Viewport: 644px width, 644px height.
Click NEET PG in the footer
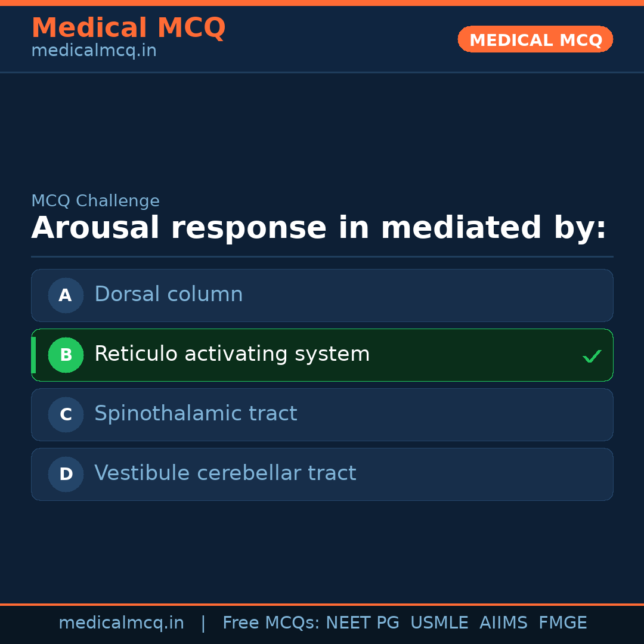point(363,623)
